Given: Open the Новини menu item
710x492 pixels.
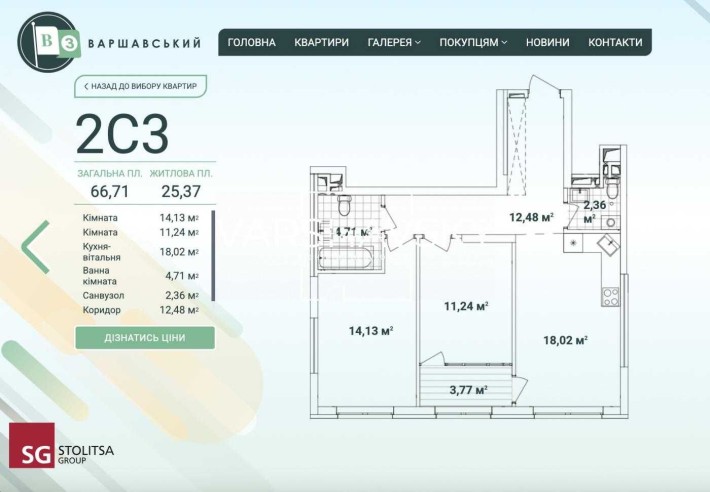Looking at the screenshot, I should (547, 43).
